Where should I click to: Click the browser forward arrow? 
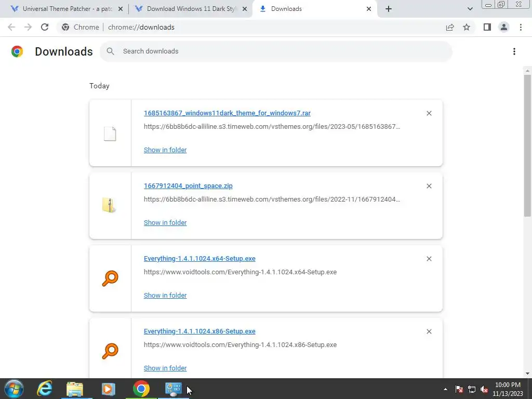pos(28,27)
